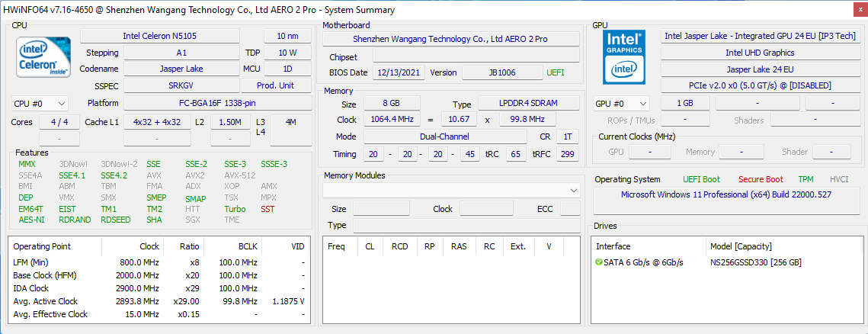Image resolution: width=868 pixels, height=334 pixels.
Task: Click the green TPM indicator
Action: point(806,179)
